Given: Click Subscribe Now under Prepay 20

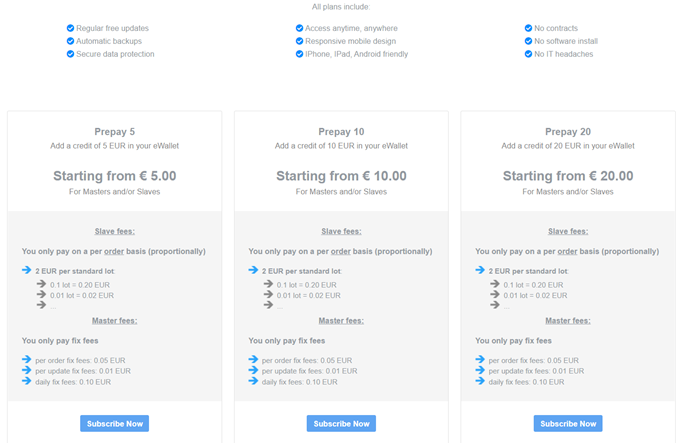Looking at the screenshot, I should (568, 423).
